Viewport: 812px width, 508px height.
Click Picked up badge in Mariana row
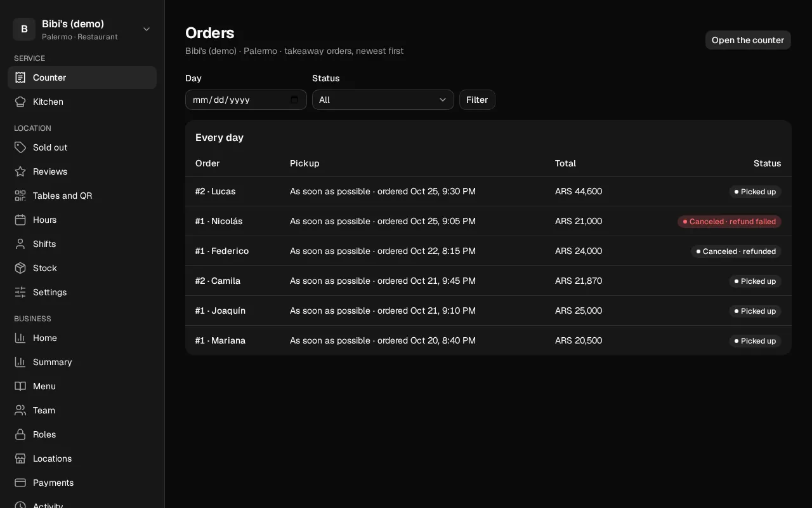[755, 341]
